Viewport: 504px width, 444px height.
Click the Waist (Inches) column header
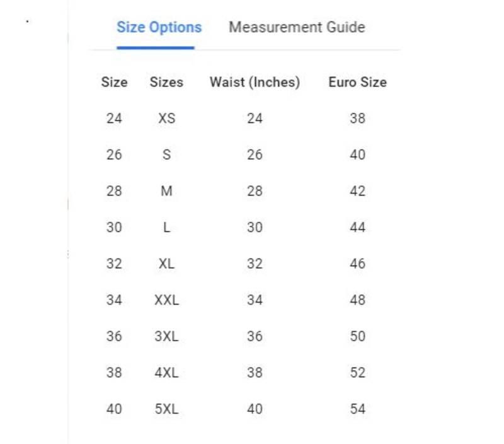(255, 83)
